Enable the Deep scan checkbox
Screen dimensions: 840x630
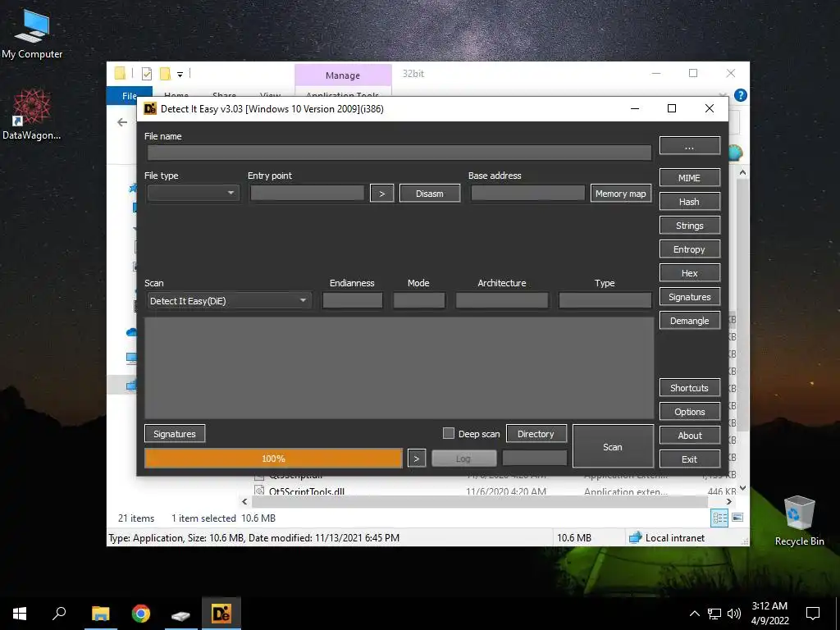coord(449,433)
